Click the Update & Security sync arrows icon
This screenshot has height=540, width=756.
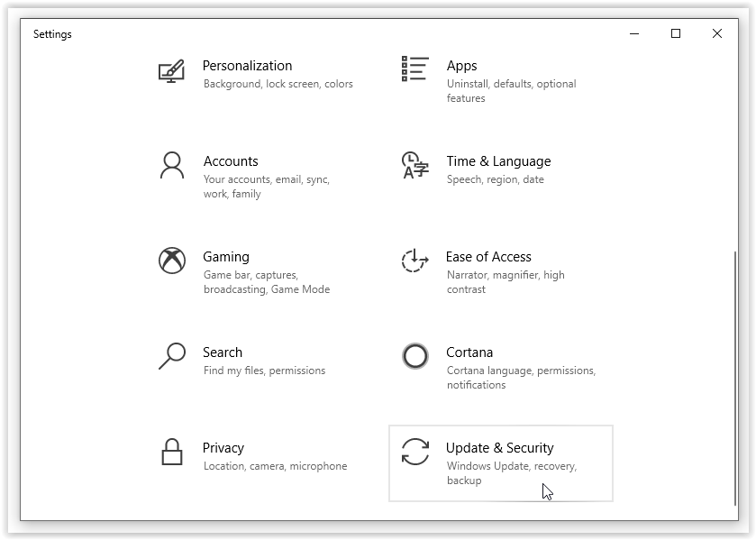[x=415, y=452]
